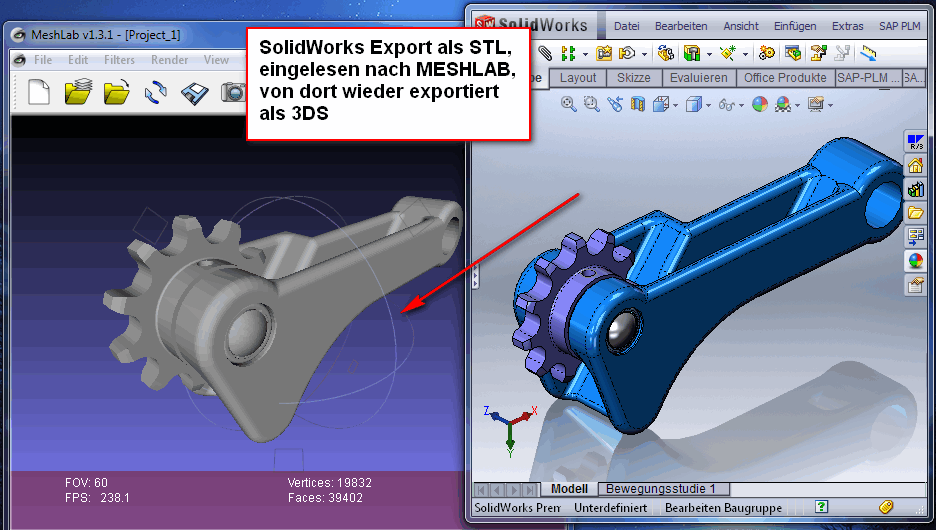Click the Zoom to Area magnifier icon
This screenshot has width=936, height=530.
tap(591, 104)
